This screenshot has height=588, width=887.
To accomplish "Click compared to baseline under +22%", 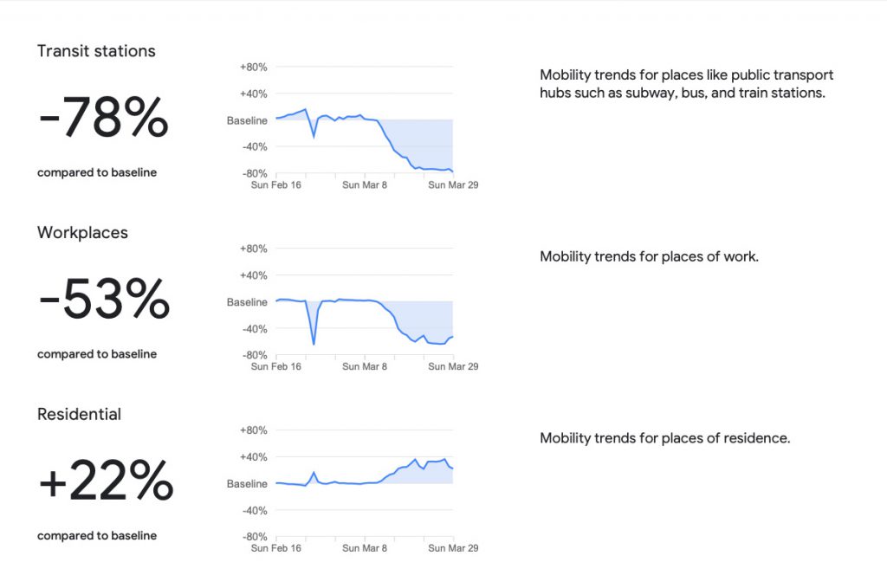I will pos(97,535).
